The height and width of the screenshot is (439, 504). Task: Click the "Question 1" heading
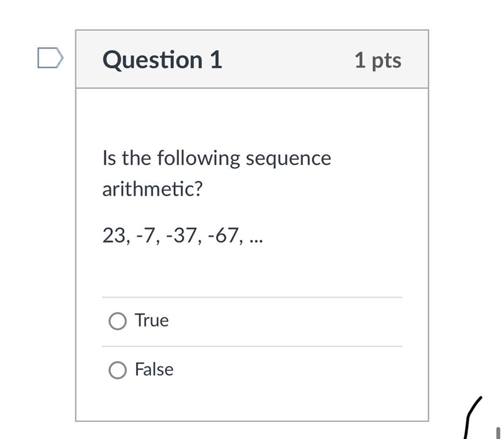coord(163,60)
